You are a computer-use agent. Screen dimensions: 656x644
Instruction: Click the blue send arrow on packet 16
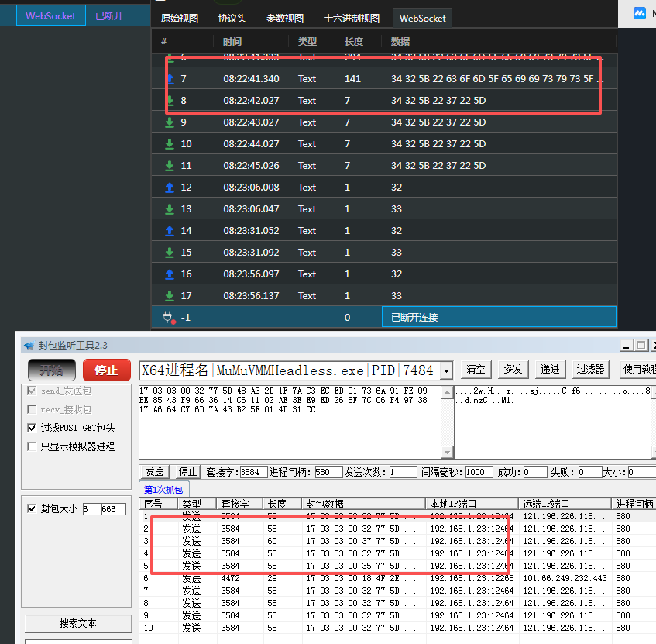[171, 274]
